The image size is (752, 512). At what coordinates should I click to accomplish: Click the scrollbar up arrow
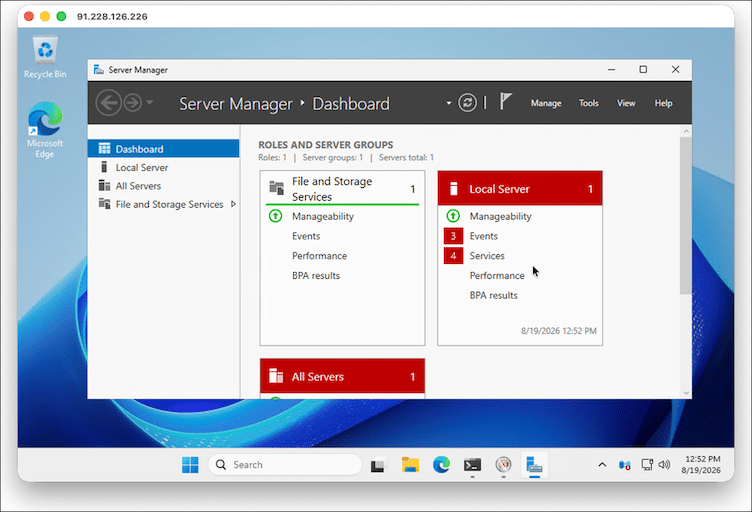click(x=686, y=131)
